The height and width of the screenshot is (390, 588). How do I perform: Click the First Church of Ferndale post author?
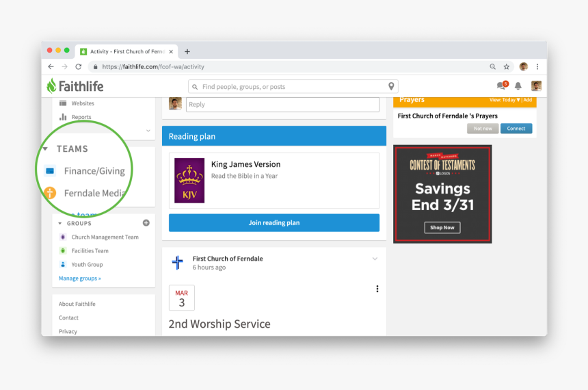(228, 258)
